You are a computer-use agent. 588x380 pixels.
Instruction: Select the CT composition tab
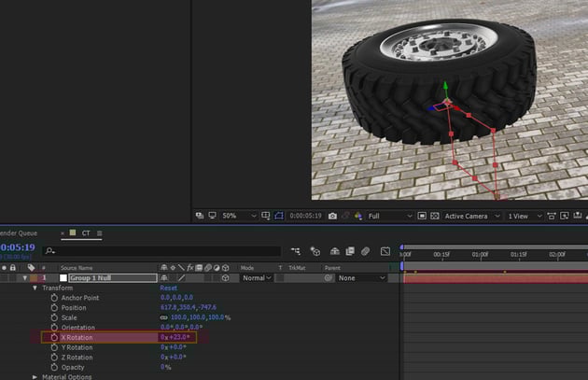pyautogui.click(x=86, y=232)
